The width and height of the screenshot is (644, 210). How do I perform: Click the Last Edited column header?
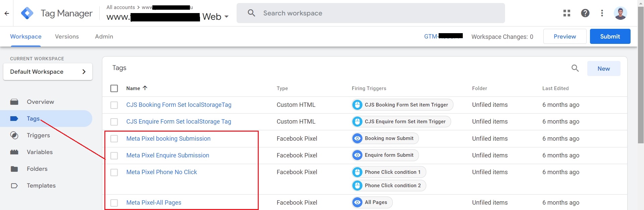coord(555,88)
